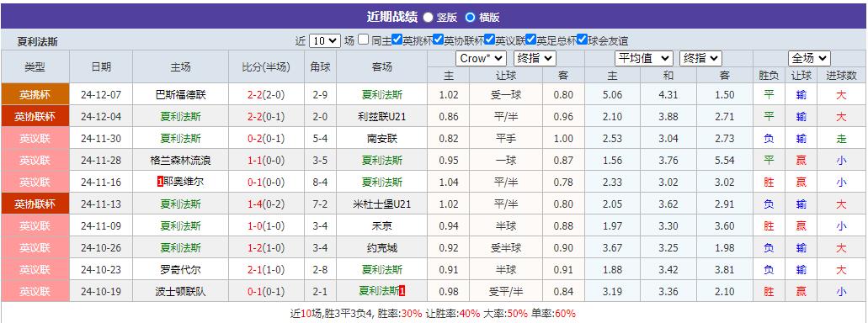Viewport: 868px width, 323px height.
Task: Uncheck the 英协联杯 checkbox
Action: pyautogui.click(x=438, y=40)
